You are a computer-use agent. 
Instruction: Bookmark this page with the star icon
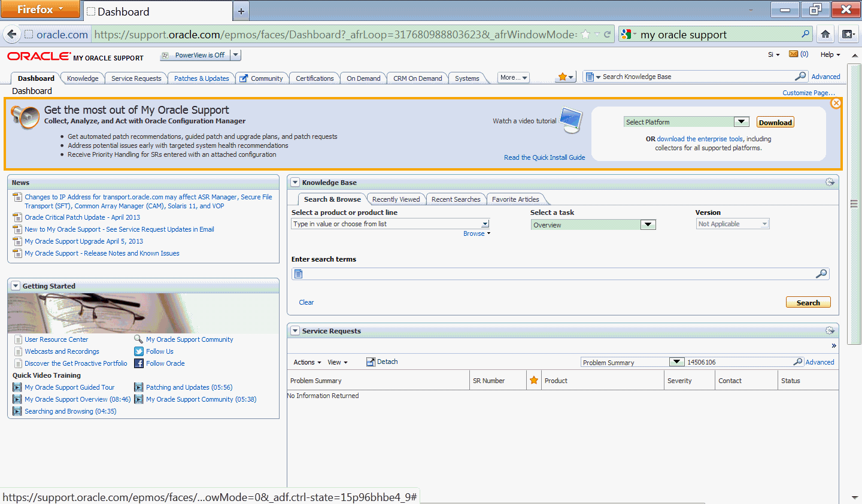[585, 34]
